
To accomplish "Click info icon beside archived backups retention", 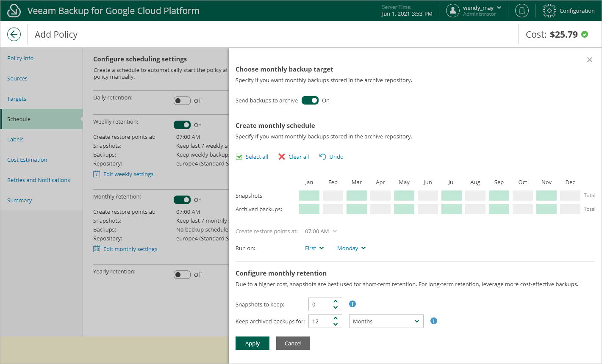I will [x=433, y=321].
